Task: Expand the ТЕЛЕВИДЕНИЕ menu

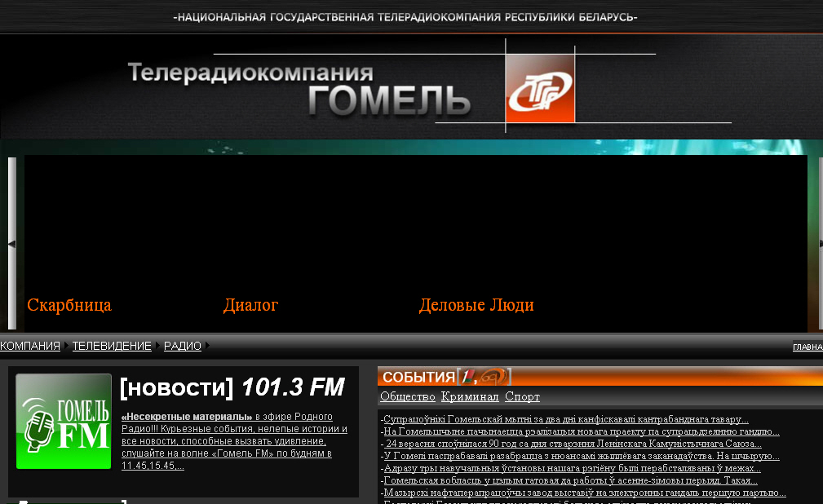Action: (112, 346)
